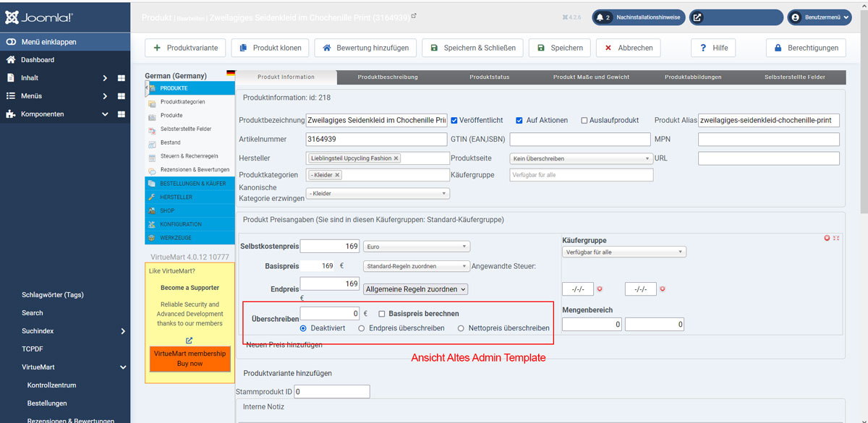Open the Produktseite dropdown
The width and height of the screenshot is (868, 423).
pyautogui.click(x=581, y=158)
